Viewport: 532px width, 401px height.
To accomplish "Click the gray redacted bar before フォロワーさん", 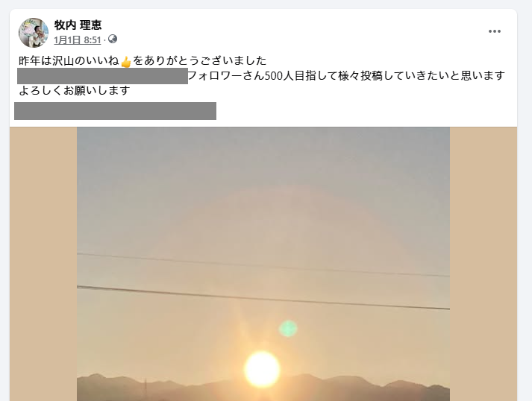I will [x=102, y=76].
